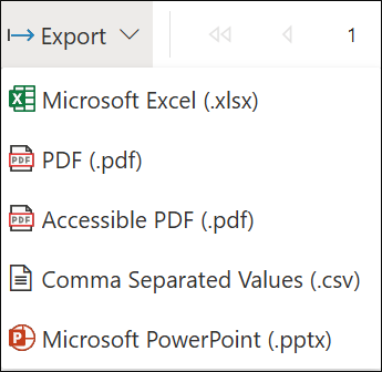Click the plain document icon for CSV

(x=21, y=278)
